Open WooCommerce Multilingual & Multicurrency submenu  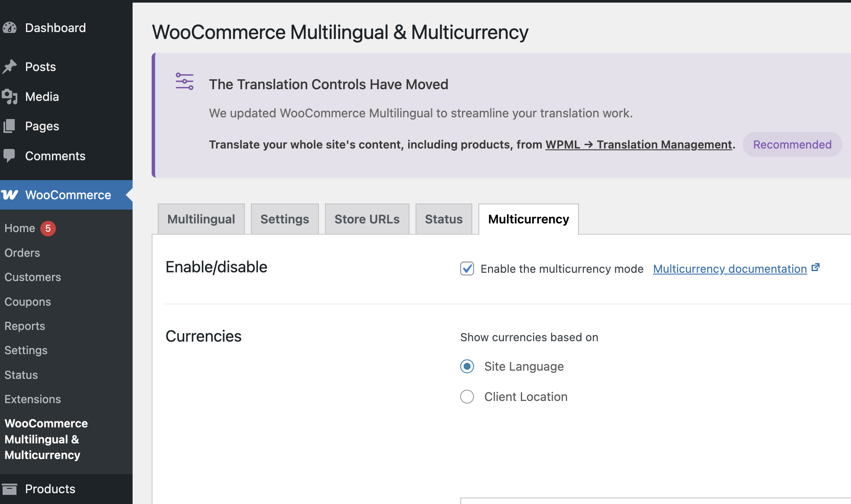coord(46,439)
